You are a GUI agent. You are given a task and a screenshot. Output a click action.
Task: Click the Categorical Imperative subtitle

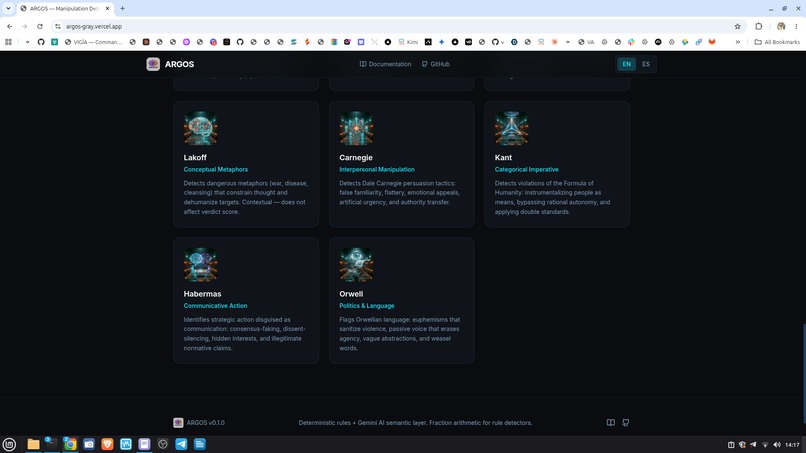coord(526,169)
